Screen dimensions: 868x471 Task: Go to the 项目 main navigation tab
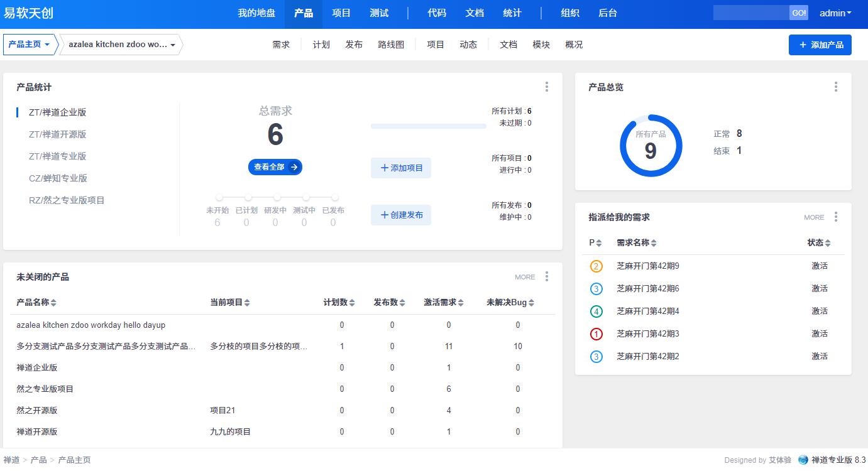pos(341,13)
